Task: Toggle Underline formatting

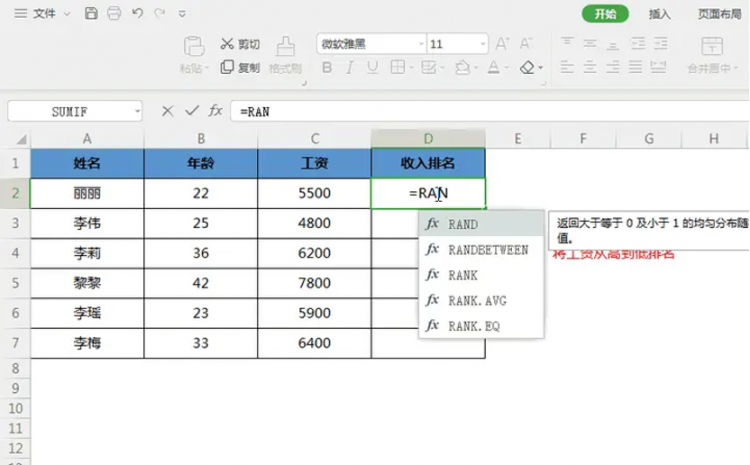Action: click(x=372, y=67)
